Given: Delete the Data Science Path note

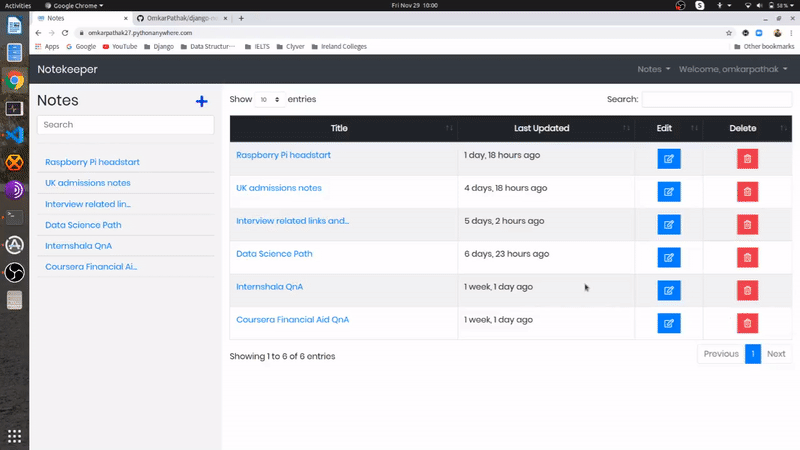Looking at the screenshot, I should click(x=747, y=258).
